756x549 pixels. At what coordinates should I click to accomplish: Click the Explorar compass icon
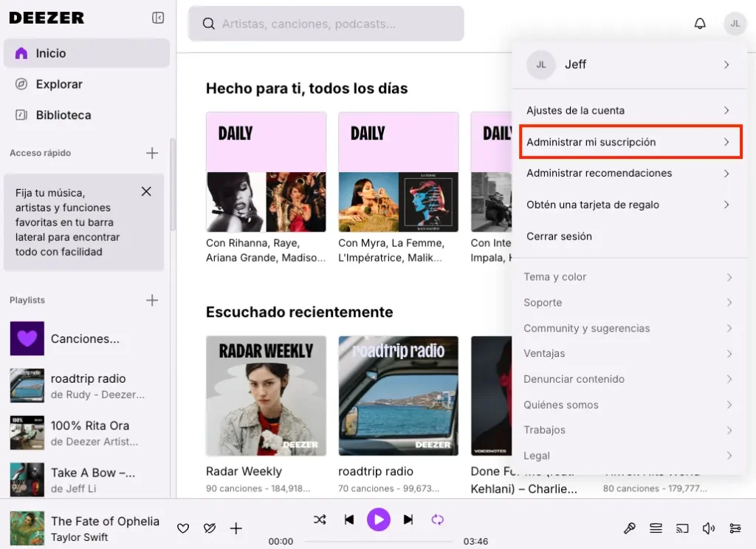click(x=21, y=84)
